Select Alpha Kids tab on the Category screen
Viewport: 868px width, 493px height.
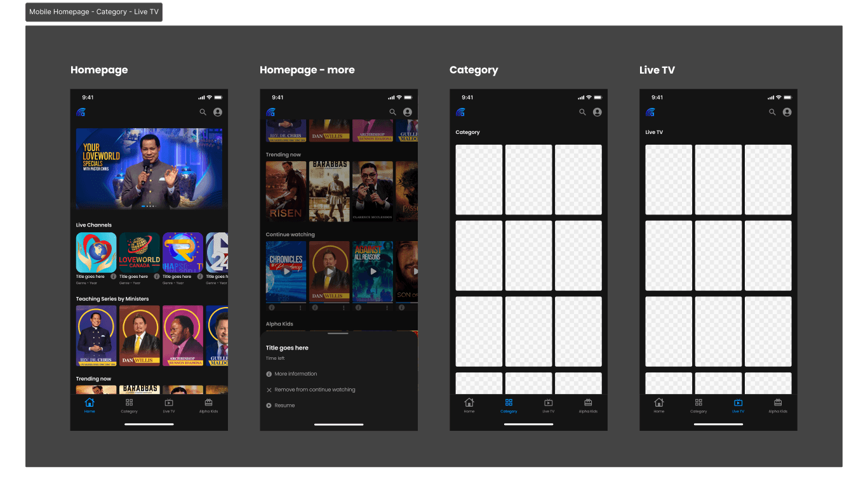tap(588, 406)
